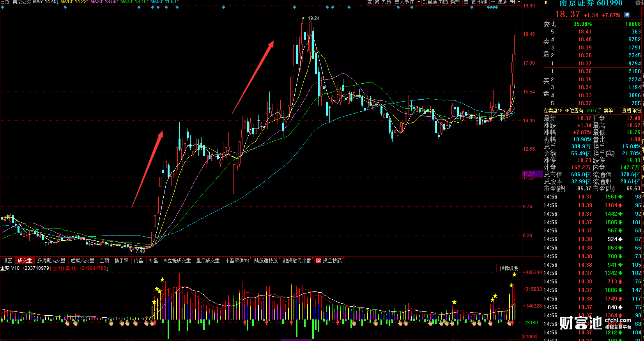Click buy level 4 volume 3056
This screenshot has width=644, height=341.
point(634,96)
